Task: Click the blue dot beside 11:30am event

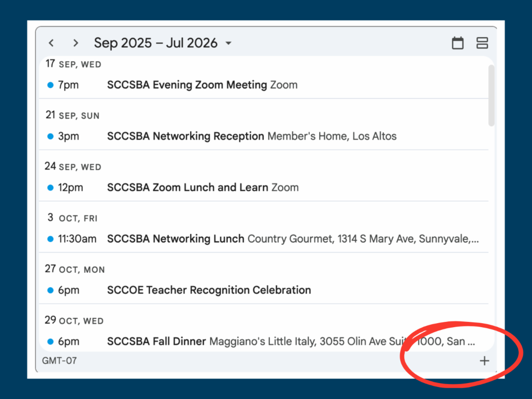Action: pyautogui.click(x=51, y=239)
